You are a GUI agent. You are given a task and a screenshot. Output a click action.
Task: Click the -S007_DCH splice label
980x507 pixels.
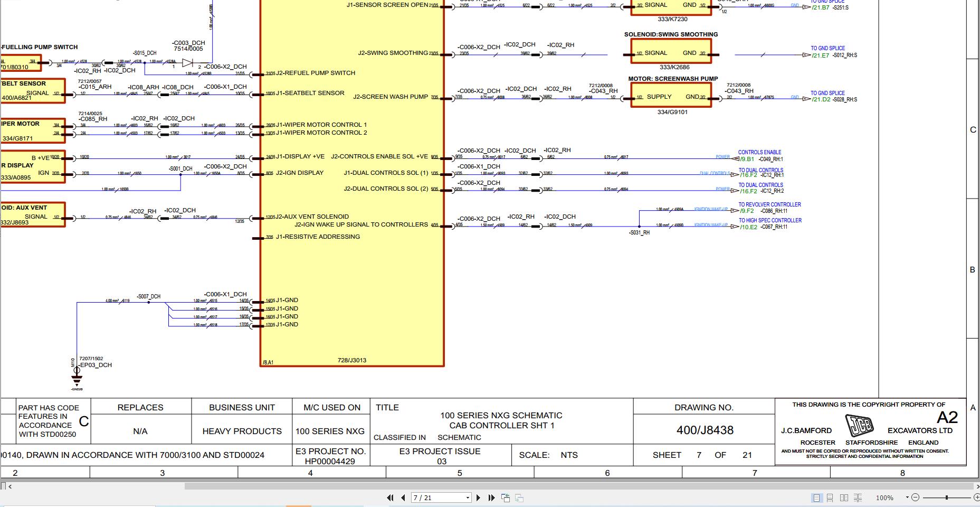tap(148, 296)
